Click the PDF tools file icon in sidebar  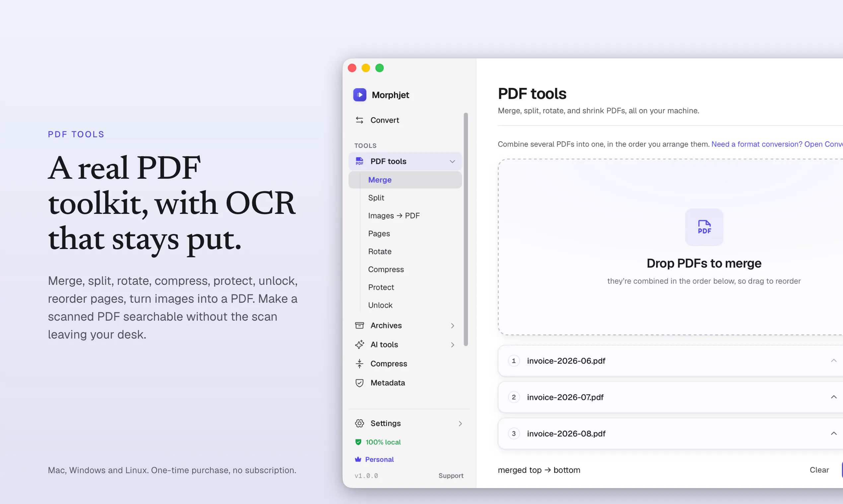coord(359,161)
